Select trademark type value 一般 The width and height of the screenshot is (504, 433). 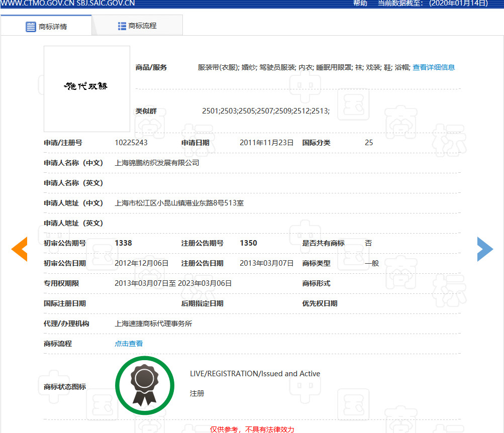(x=372, y=263)
